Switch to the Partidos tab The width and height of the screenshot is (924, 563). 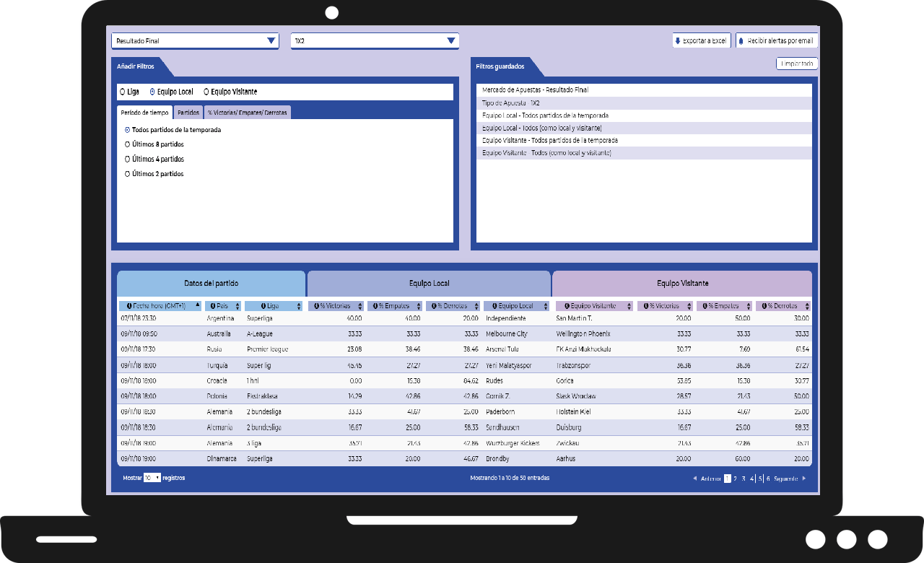point(188,113)
